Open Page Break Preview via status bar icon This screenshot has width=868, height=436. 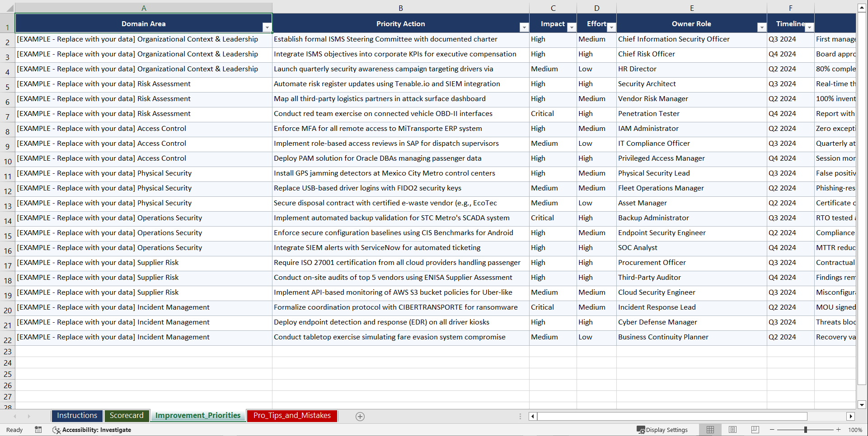click(755, 429)
